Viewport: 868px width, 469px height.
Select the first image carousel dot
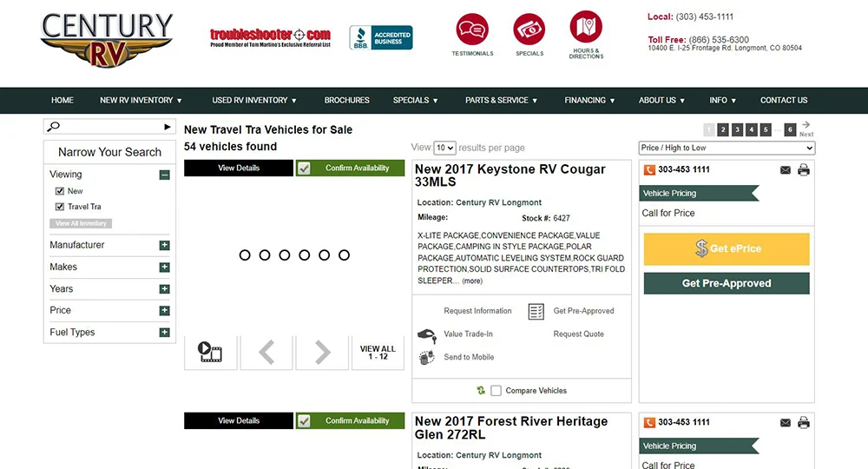click(x=245, y=255)
